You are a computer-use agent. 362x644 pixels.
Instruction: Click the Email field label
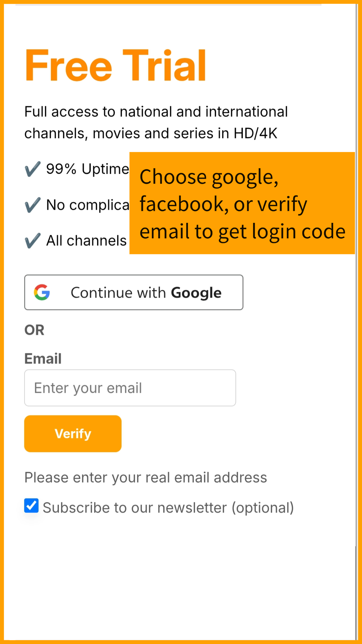43,358
